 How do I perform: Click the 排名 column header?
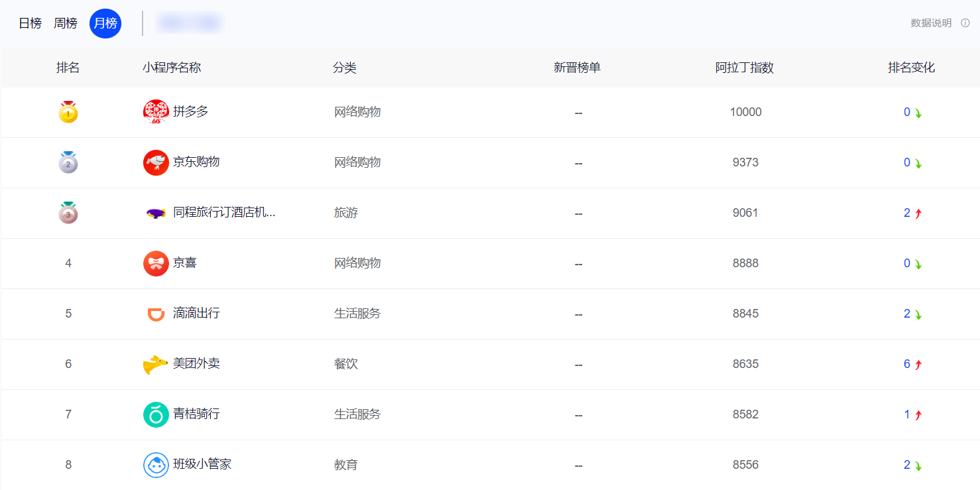(68, 68)
